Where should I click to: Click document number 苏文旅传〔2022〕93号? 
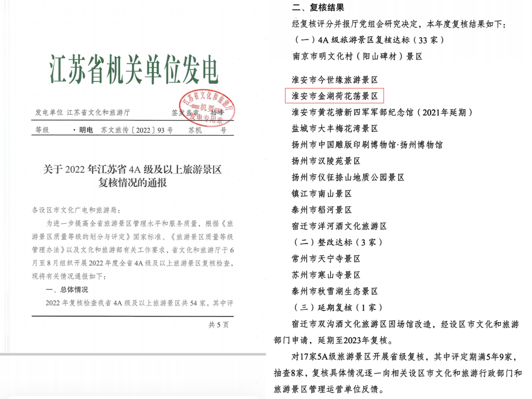137,130
